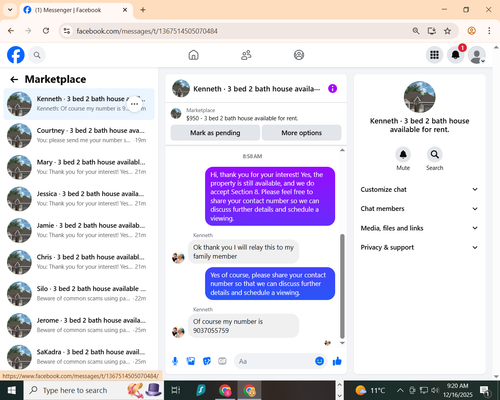This screenshot has width=500, height=400.
Task: Click the taskbar volume speaker icon
Action: click(x=434, y=390)
